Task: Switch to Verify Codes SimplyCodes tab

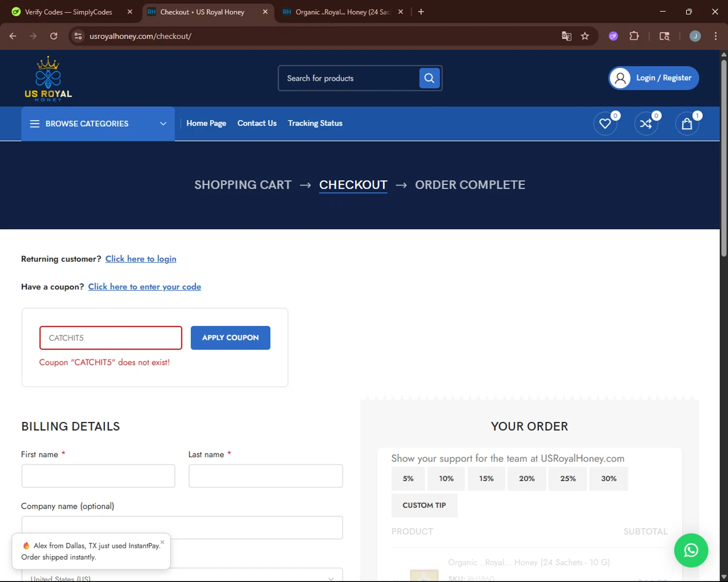Action: (x=68, y=12)
